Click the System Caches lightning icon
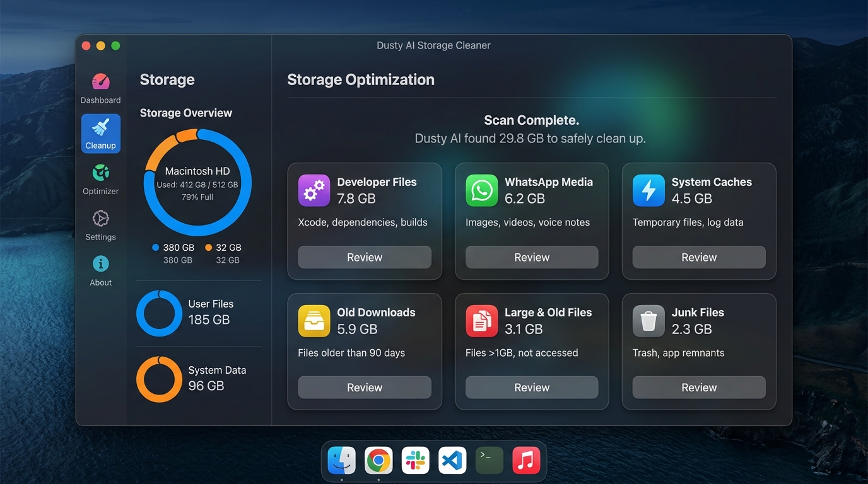The height and width of the screenshot is (484, 868). click(x=648, y=190)
